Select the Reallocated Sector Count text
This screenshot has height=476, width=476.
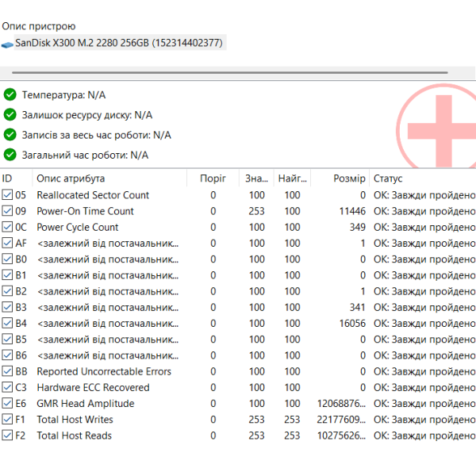click(93, 195)
